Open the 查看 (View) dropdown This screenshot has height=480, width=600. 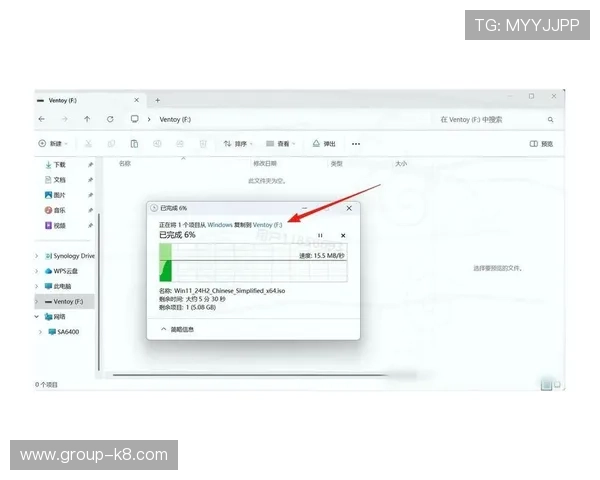281,144
